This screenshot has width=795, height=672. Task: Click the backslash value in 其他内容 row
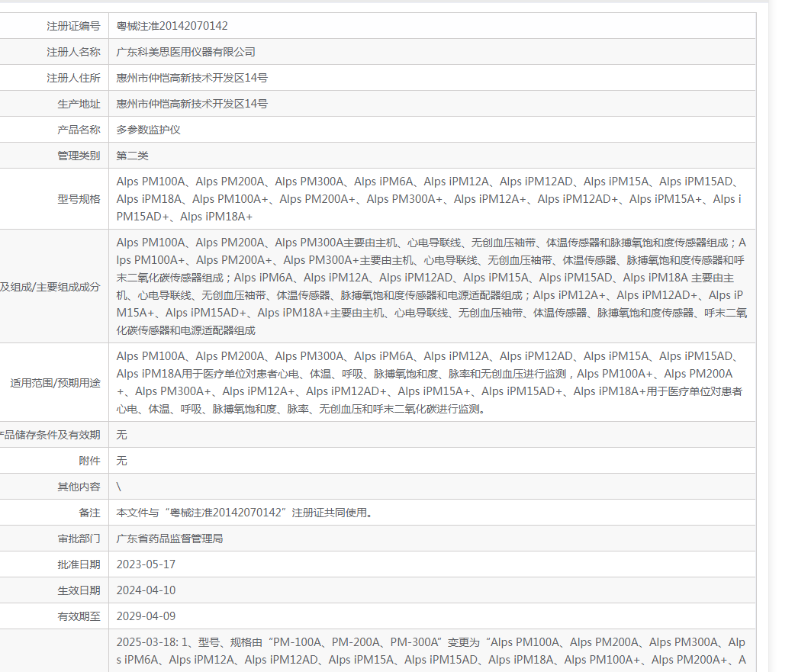[x=119, y=487]
